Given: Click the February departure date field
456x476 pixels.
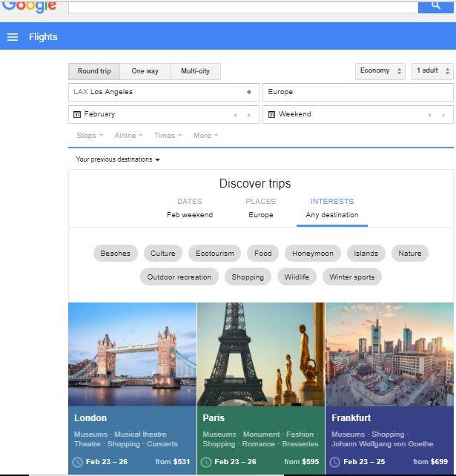Looking at the screenshot, I should (x=164, y=114).
